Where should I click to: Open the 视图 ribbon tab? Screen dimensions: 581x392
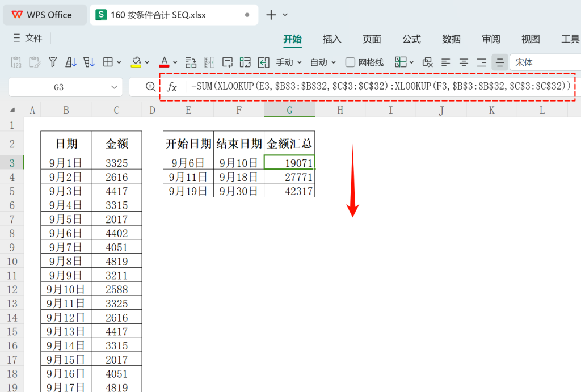531,39
